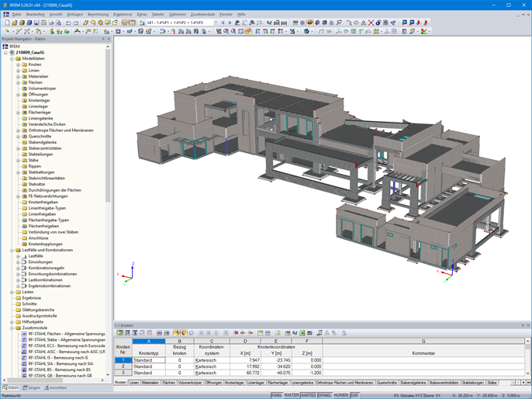532x399 pixels.
Task: Expand the Linien tree node
Action: click(19, 71)
